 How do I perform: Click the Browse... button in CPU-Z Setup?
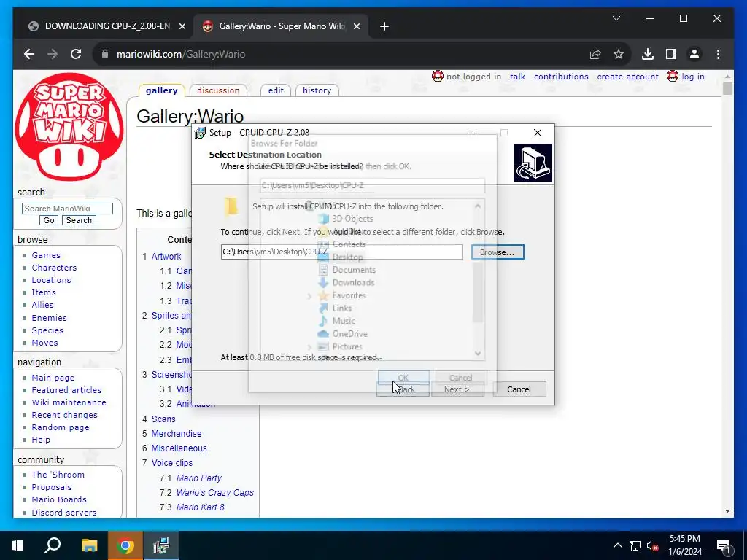498,252
